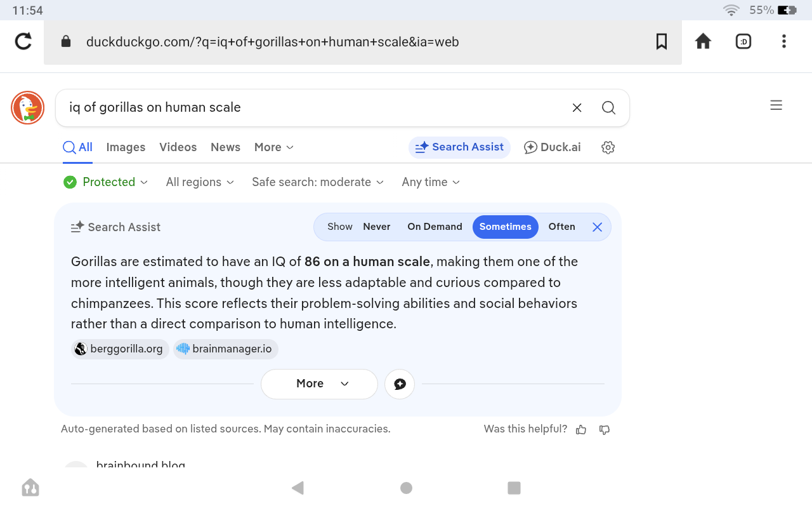Viewport: 812px width, 508px height.
Task: Open the browser three-dot overflow menu
Action: click(784, 42)
